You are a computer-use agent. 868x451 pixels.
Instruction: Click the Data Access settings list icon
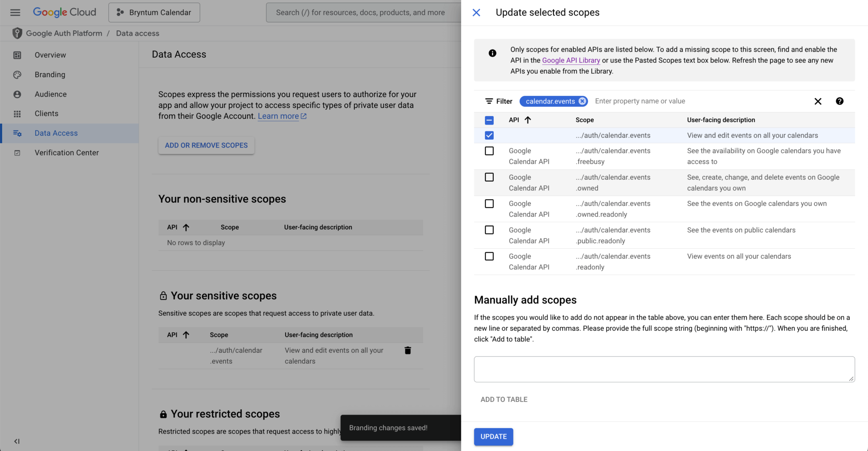(x=17, y=133)
